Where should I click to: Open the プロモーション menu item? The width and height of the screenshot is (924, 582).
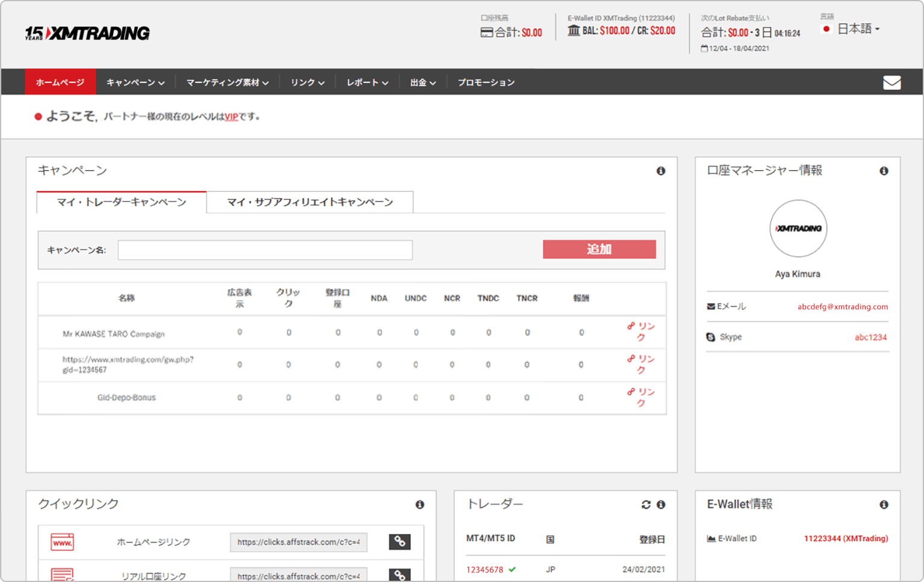pyautogui.click(x=486, y=82)
